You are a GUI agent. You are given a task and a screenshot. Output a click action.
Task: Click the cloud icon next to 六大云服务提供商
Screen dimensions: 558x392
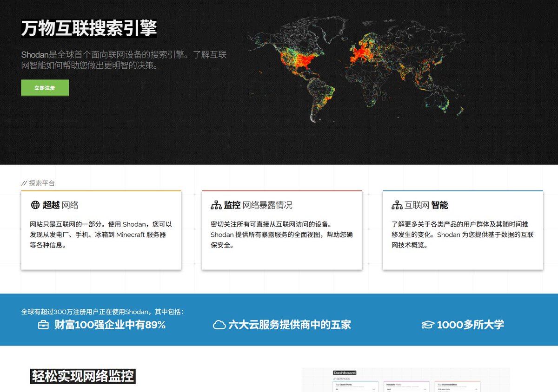coord(219,325)
